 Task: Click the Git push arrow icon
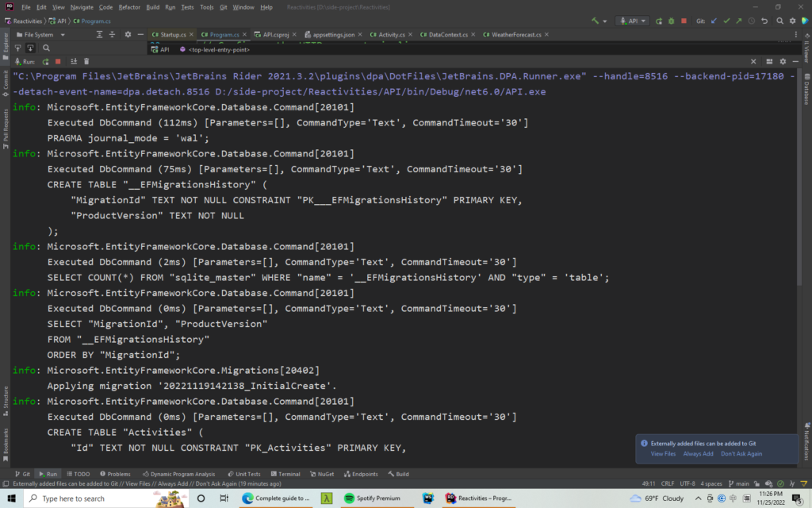point(738,21)
